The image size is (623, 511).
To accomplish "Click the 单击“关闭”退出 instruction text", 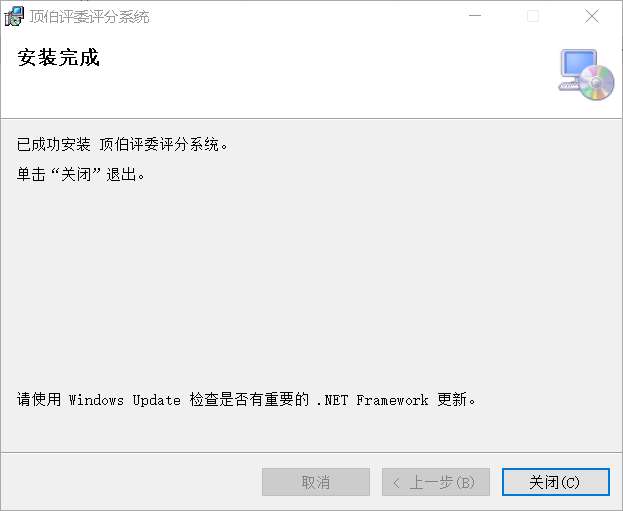I will click(x=81, y=174).
